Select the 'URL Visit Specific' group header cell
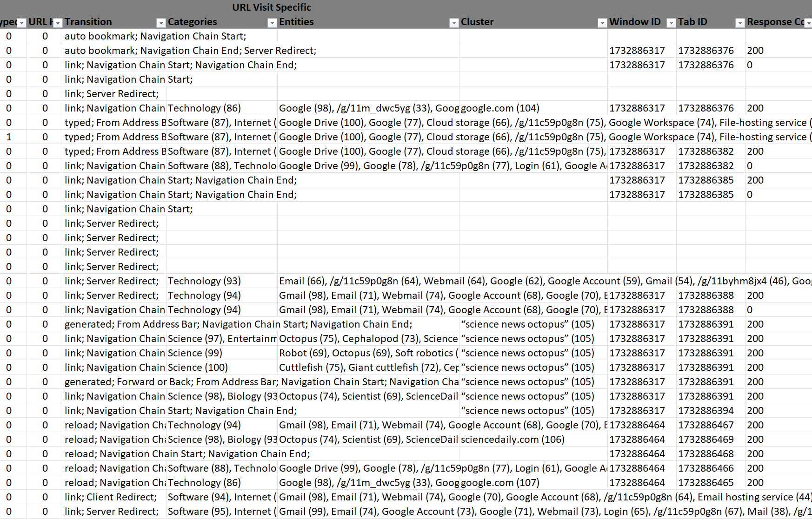 click(272, 7)
